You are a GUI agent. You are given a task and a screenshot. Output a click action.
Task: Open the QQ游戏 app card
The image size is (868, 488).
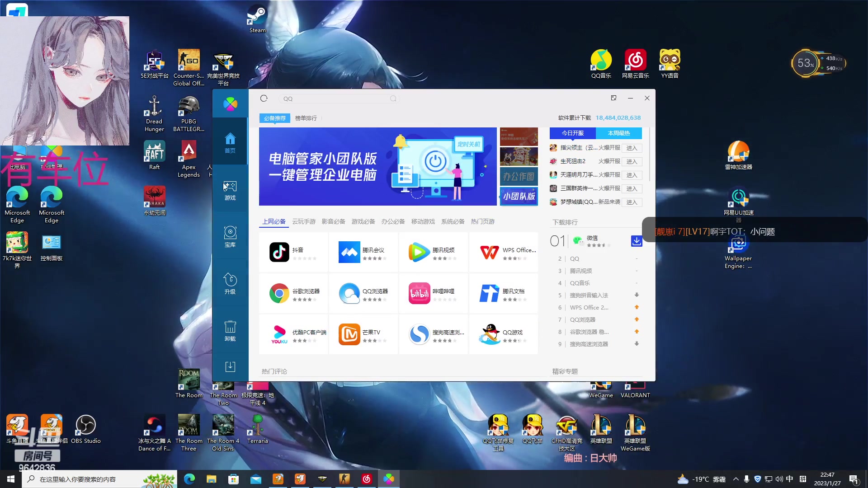(x=504, y=334)
